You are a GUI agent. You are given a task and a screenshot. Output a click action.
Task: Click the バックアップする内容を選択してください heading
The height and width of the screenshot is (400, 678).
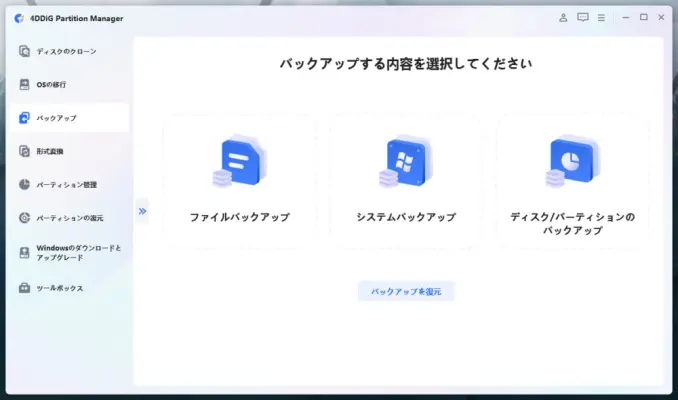point(406,64)
